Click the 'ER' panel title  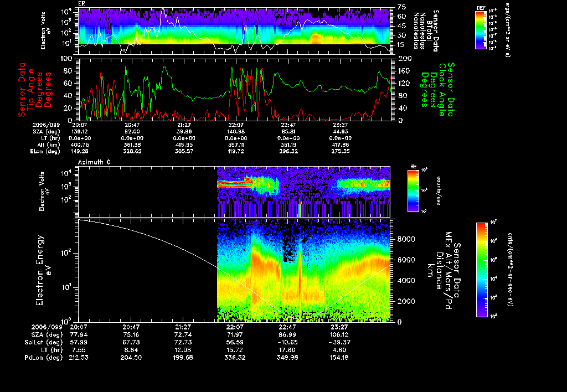81,4
